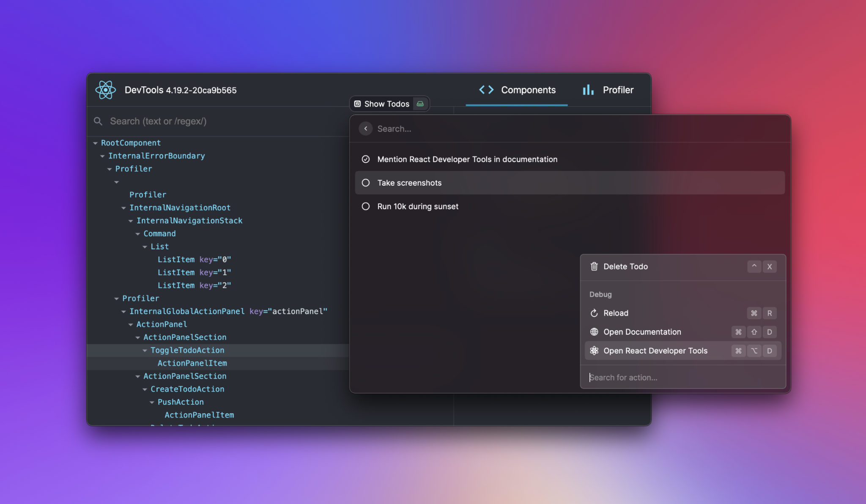The width and height of the screenshot is (866, 504).
Task: Select Profiler node above InternalGlobalActionPanel
Action: pos(141,299)
